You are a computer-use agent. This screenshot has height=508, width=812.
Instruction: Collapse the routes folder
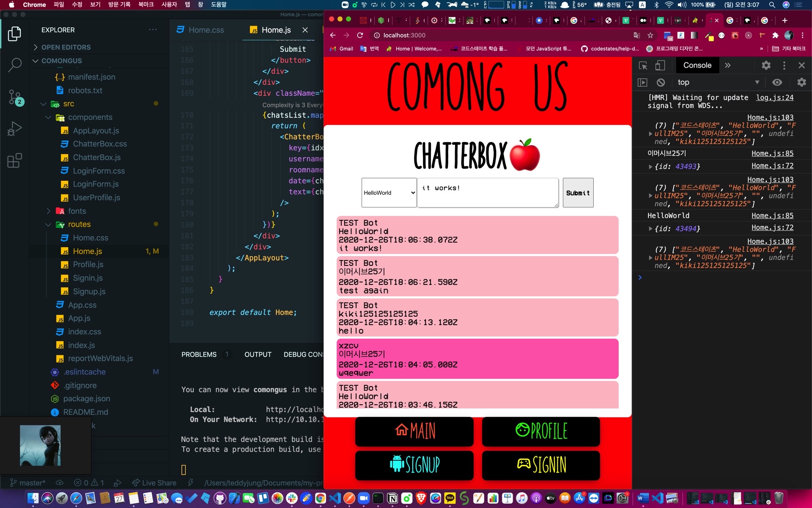pos(79,224)
